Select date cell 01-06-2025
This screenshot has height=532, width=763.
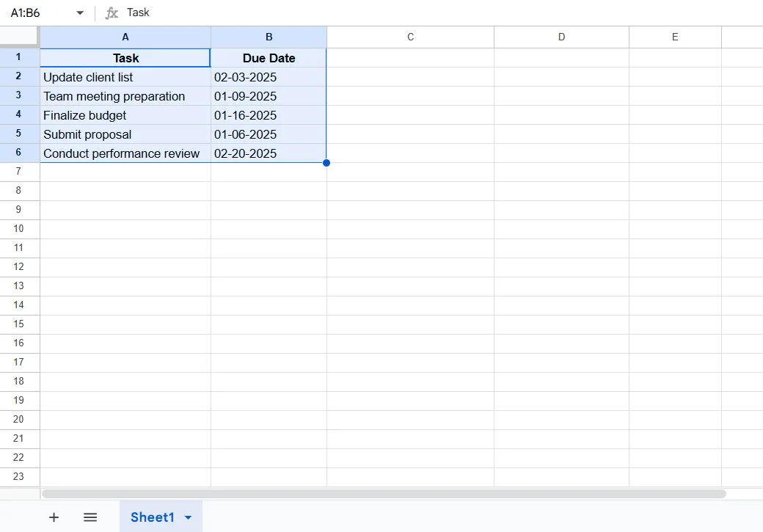pyautogui.click(x=269, y=134)
